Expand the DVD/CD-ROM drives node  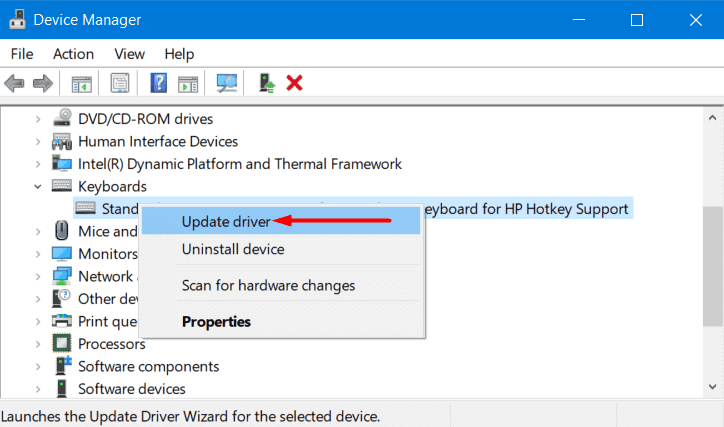click(38, 119)
